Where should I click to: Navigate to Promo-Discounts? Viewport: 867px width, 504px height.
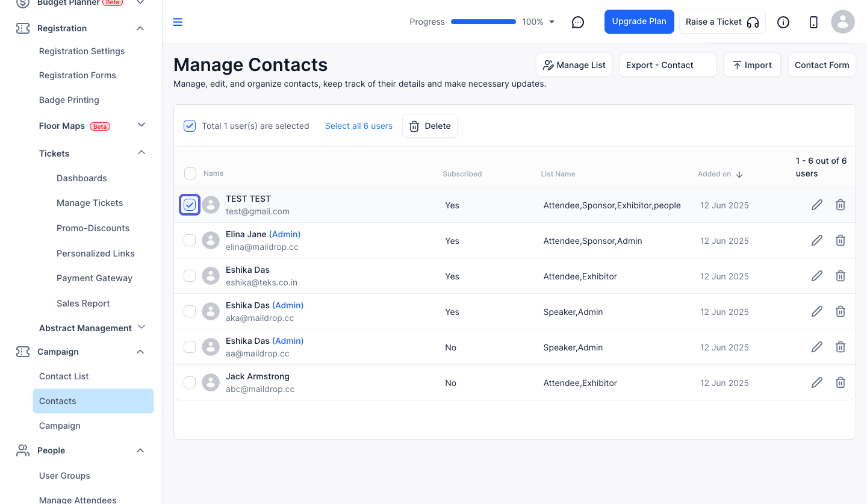point(93,228)
